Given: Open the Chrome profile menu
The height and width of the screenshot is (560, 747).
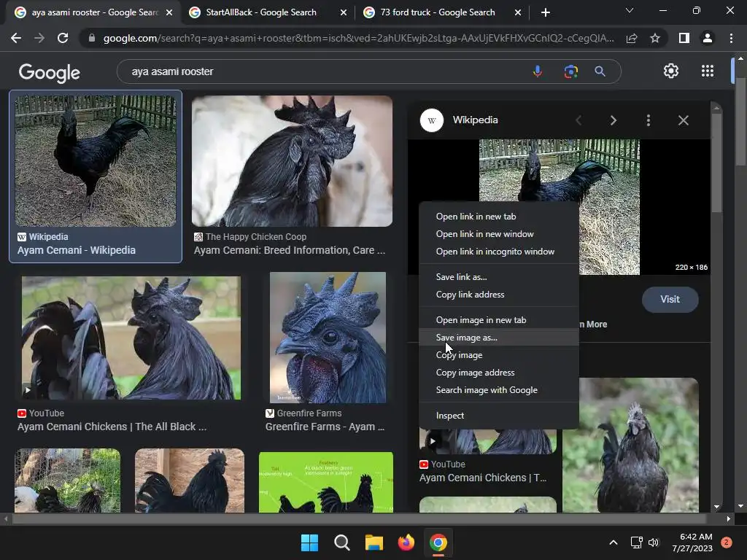Looking at the screenshot, I should (x=708, y=38).
